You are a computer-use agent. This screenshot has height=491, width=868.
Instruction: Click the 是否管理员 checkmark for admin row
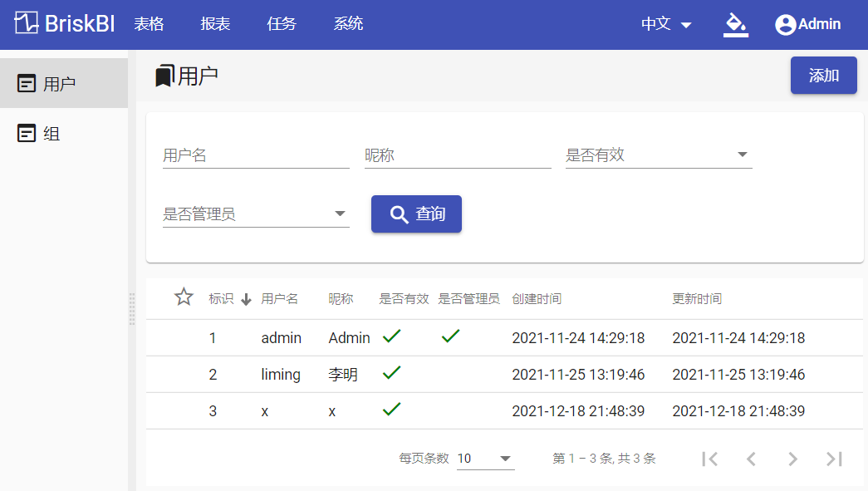(x=450, y=336)
